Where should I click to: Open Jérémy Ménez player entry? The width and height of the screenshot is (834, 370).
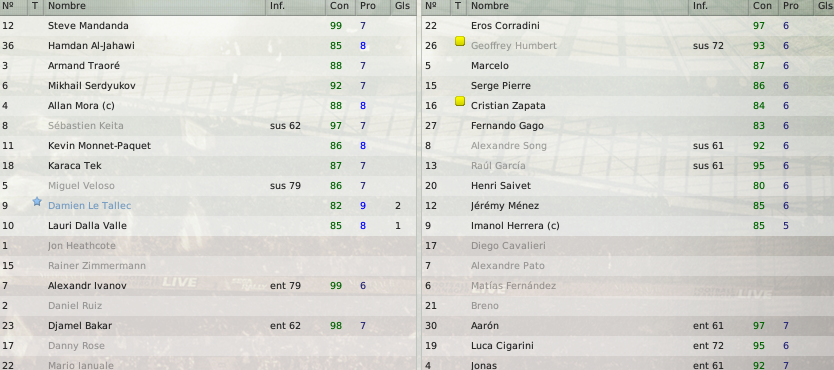point(505,206)
